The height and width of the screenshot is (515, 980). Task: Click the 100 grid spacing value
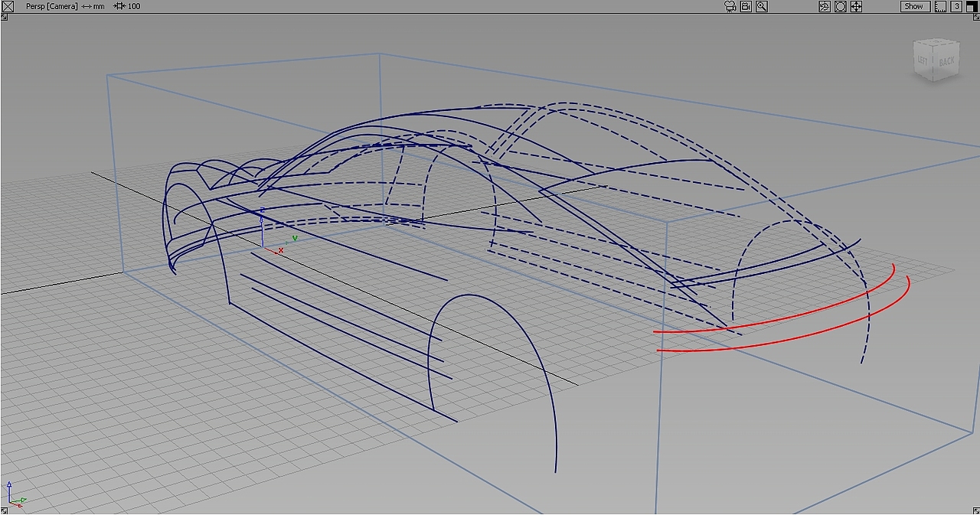(x=134, y=6)
